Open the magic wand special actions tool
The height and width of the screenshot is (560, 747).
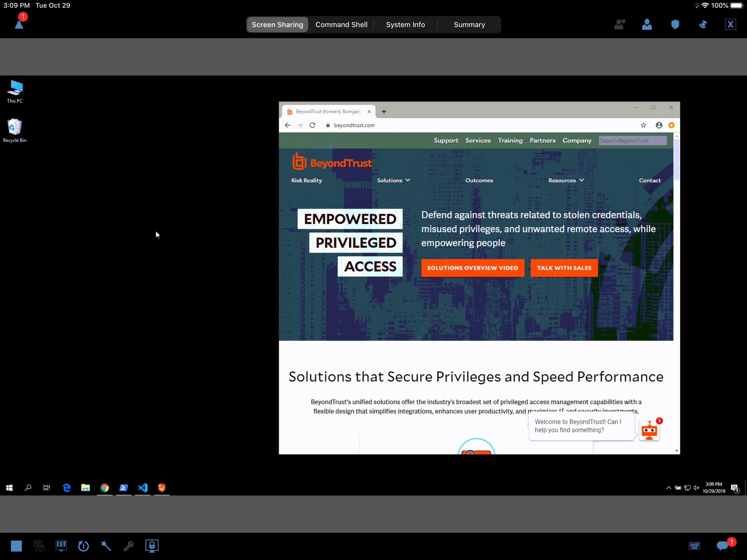pos(106,546)
